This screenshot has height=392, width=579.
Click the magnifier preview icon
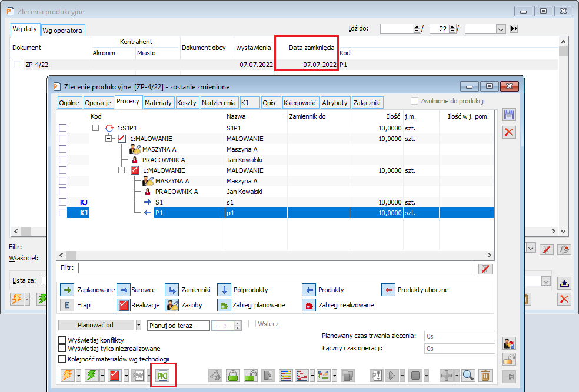[x=468, y=375]
